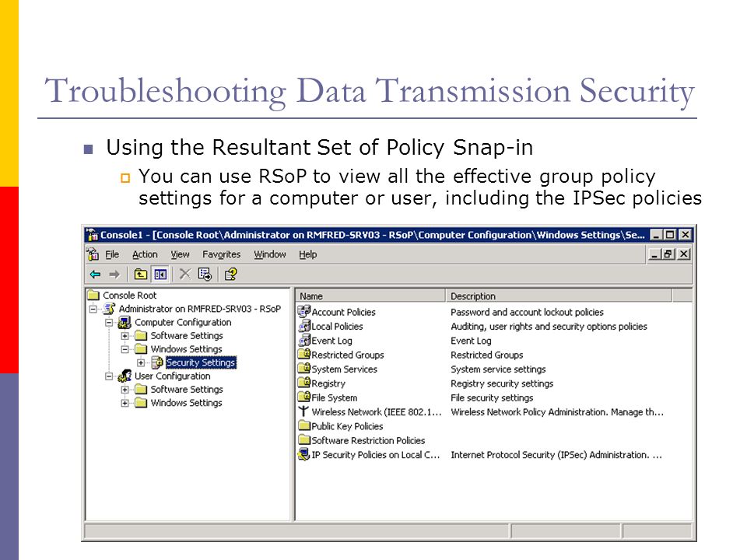Select 'User Configuration' tree label
747x560 pixels.
[x=173, y=376]
